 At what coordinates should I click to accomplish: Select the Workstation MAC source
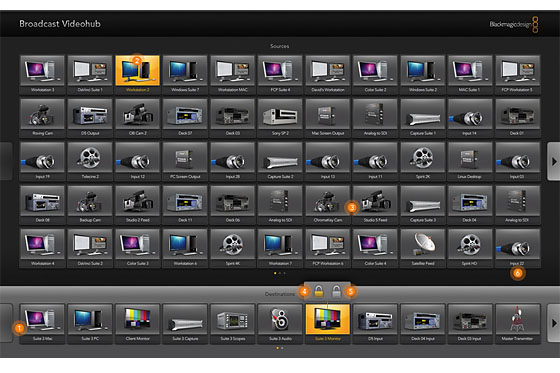coord(232,74)
